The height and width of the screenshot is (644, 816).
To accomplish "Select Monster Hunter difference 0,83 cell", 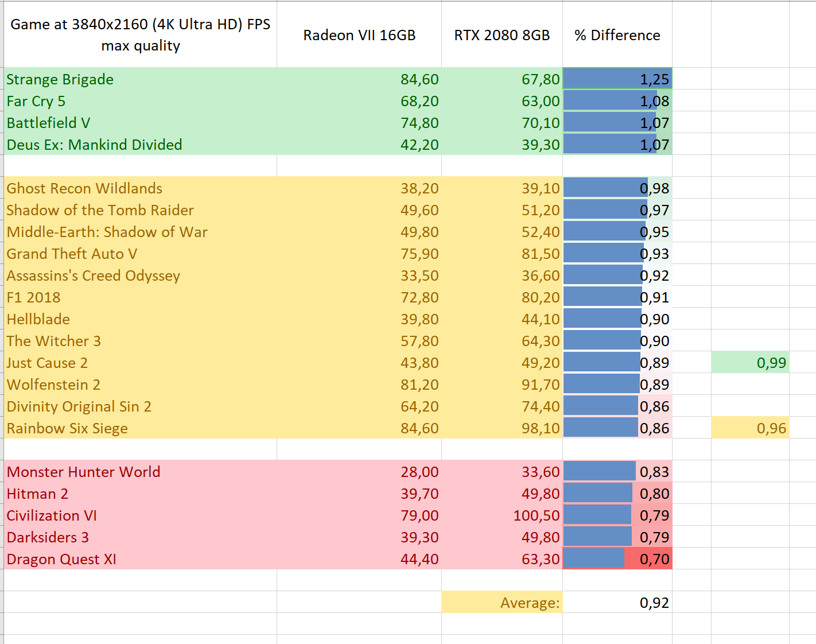I will [x=617, y=471].
